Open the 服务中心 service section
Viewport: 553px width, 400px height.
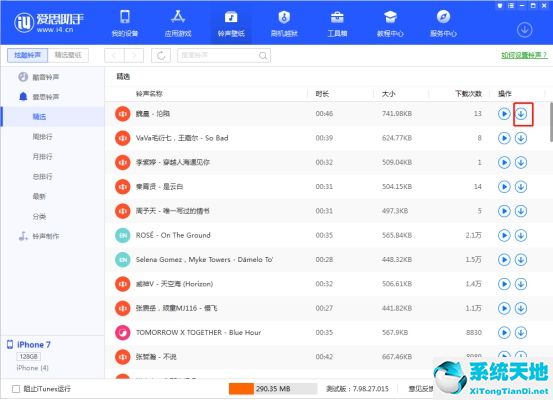443,23
